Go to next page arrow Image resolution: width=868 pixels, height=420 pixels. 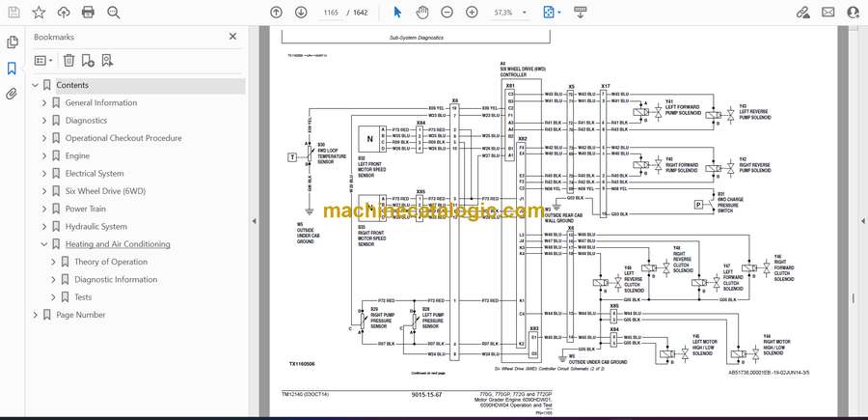pyautogui.click(x=301, y=13)
